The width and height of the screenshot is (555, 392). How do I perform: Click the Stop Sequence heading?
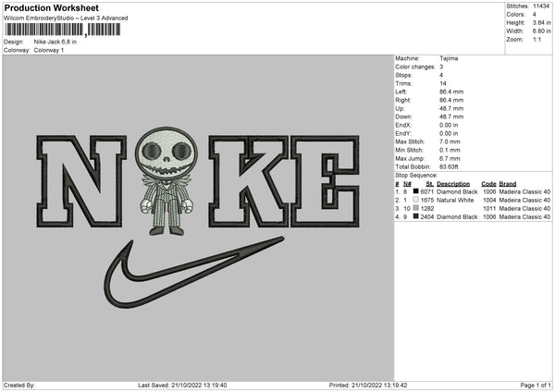click(416, 176)
